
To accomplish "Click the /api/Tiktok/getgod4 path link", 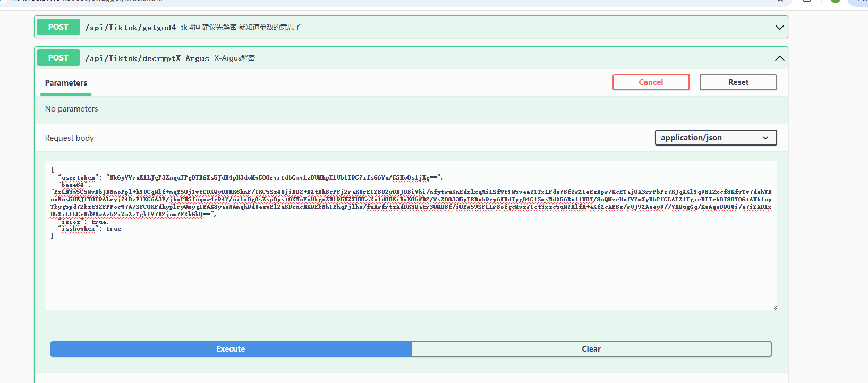I will [131, 28].
